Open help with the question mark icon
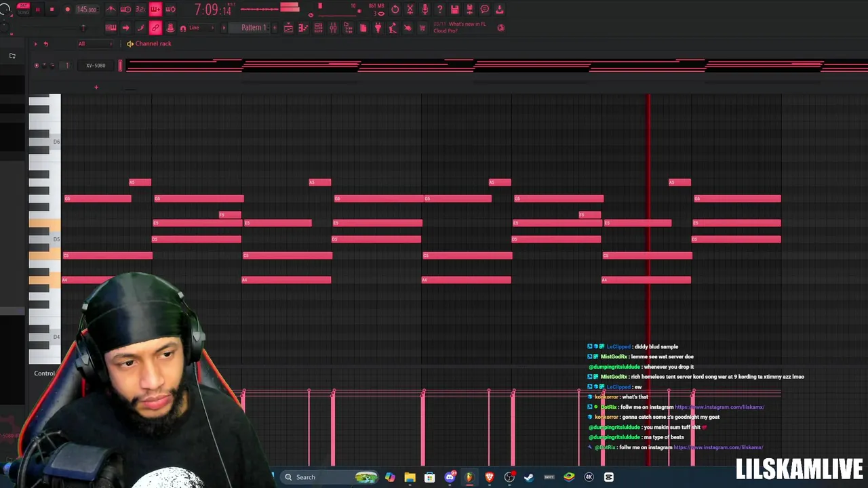Screen dimensions: 868x488 coord(440,9)
